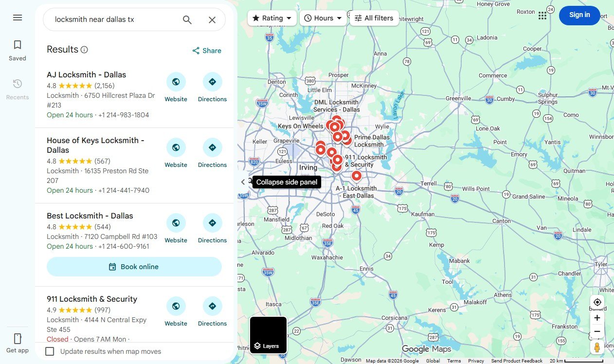Show your location on map
The image size is (614, 364).
tap(597, 302)
